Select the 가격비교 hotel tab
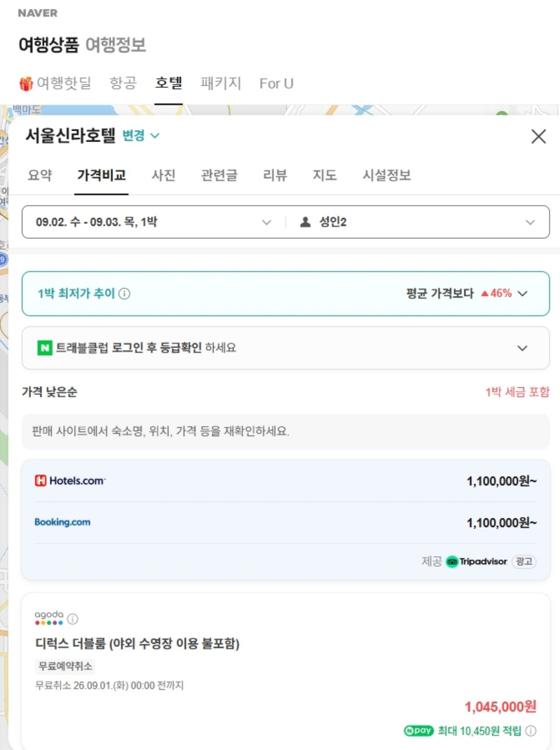The width and height of the screenshot is (560, 750). 101,175
